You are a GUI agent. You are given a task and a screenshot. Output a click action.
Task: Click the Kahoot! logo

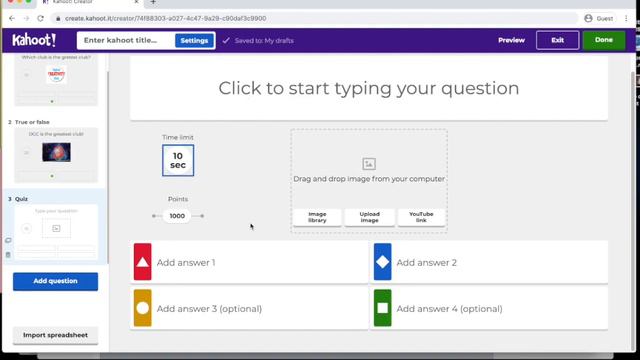point(34,40)
